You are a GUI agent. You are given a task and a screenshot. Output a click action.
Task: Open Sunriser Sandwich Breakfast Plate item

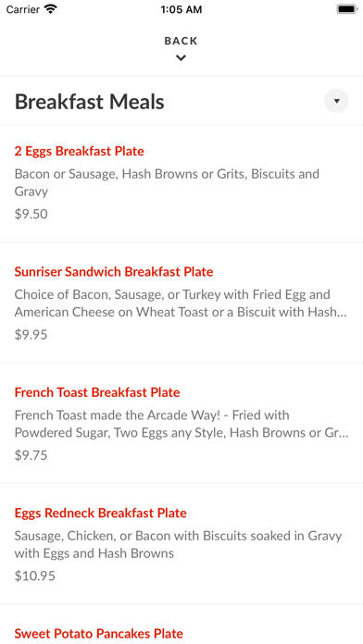pos(114,271)
